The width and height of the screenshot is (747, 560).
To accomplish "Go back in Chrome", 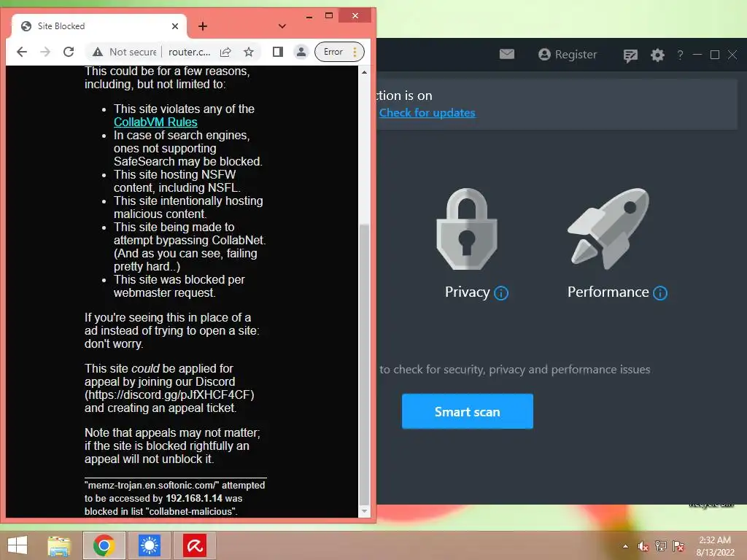I will (22, 52).
